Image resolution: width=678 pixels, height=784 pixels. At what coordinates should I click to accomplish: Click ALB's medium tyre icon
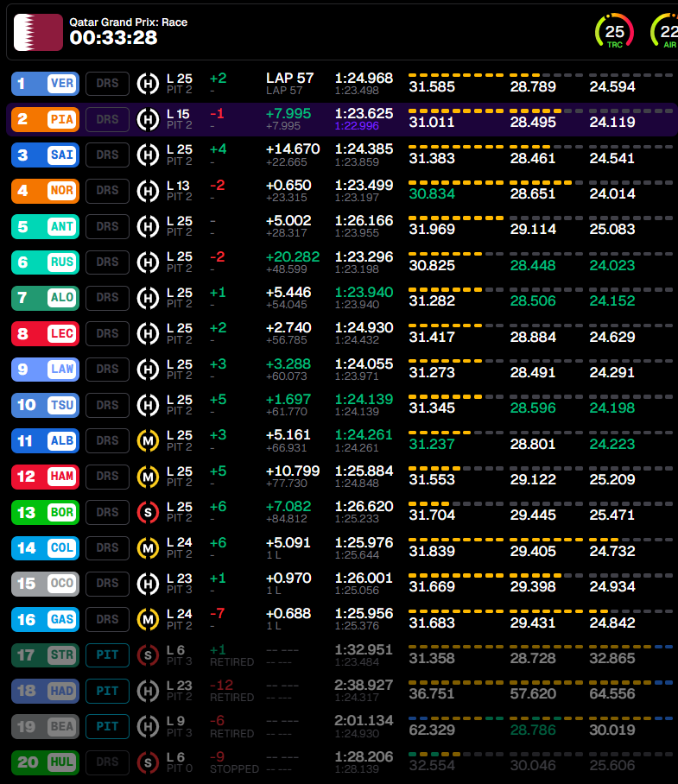tap(148, 441)
